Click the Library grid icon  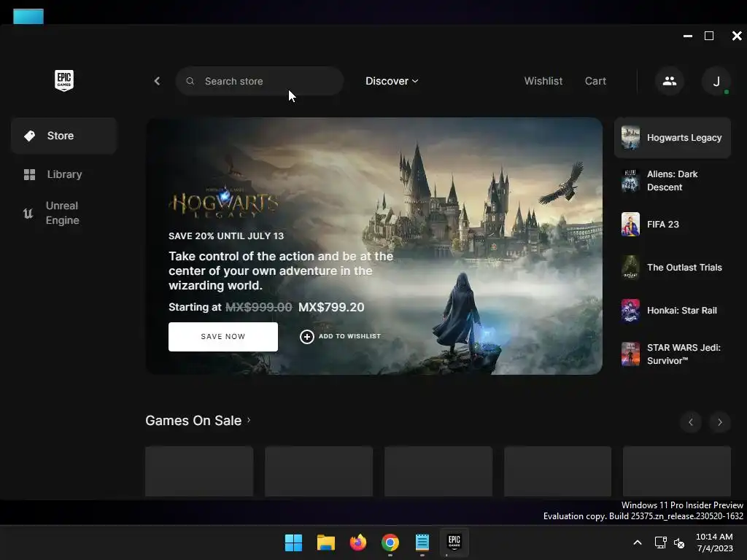coord(29,175)
